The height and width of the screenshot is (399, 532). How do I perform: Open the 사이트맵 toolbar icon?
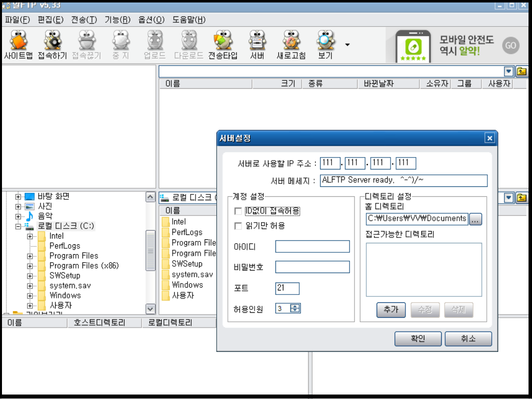point(18,45)
